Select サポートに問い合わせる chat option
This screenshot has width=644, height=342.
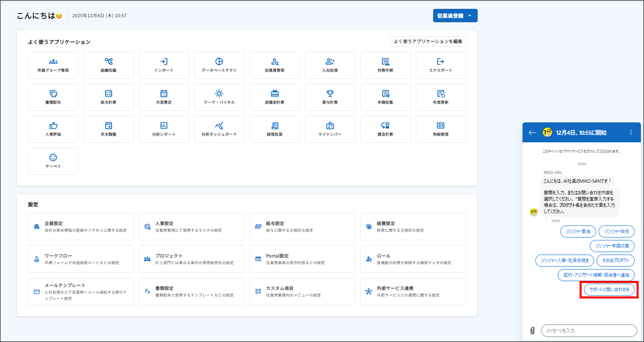click(x=609, y=290)
